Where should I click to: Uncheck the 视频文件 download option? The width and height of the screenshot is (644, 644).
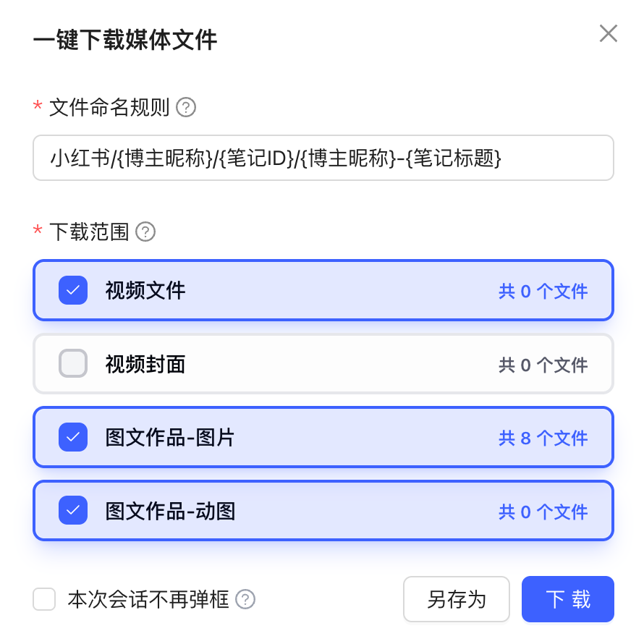click(x=72, y=290)
